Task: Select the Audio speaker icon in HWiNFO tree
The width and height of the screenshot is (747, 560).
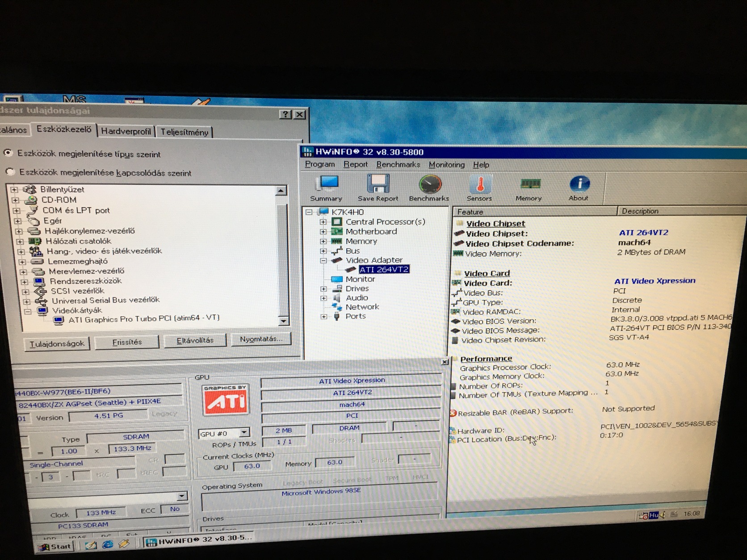Action: 337,298
